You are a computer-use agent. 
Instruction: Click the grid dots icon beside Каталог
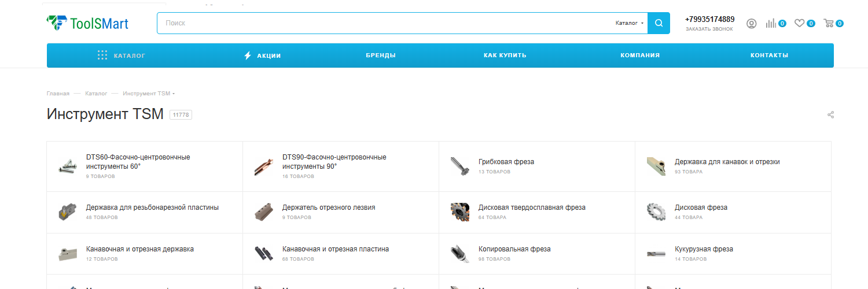click(102, 55)
